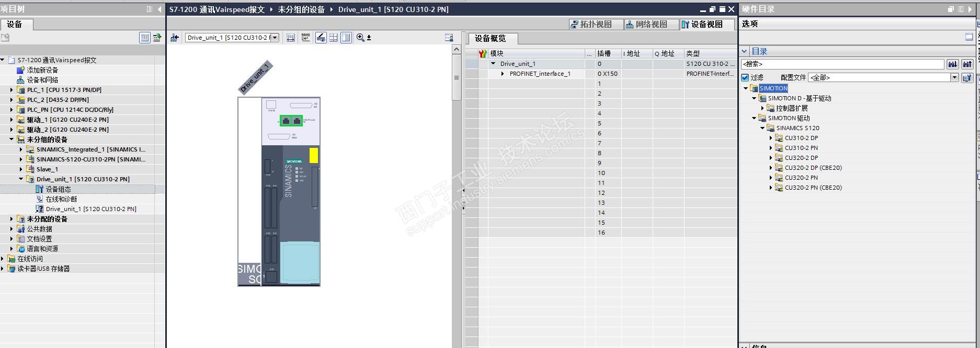Open 添加新设备 (add new device)
The image size is (980, 348).
coord(42,70)
